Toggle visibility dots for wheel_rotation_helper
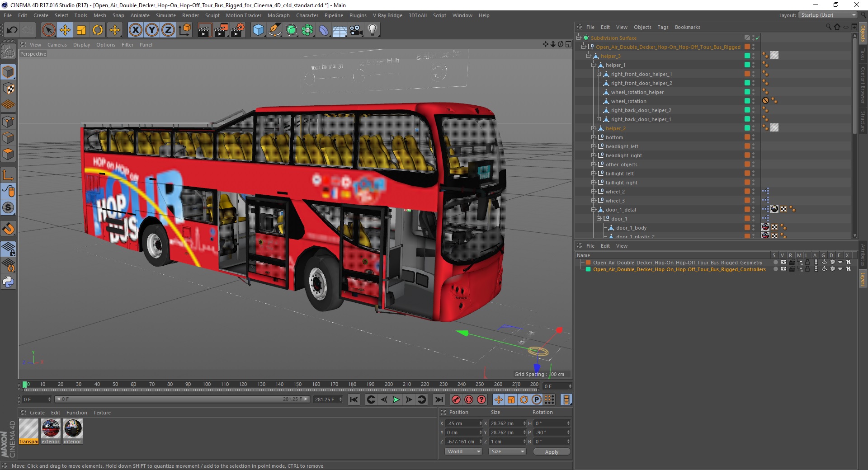Screen dimensions: 868x470 [x=753, y=92]
